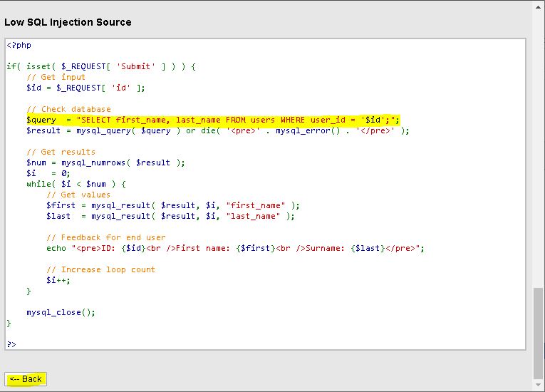
Task: Click the if isset $_REQUEST Submit line
Action: (x=100, y=66)
